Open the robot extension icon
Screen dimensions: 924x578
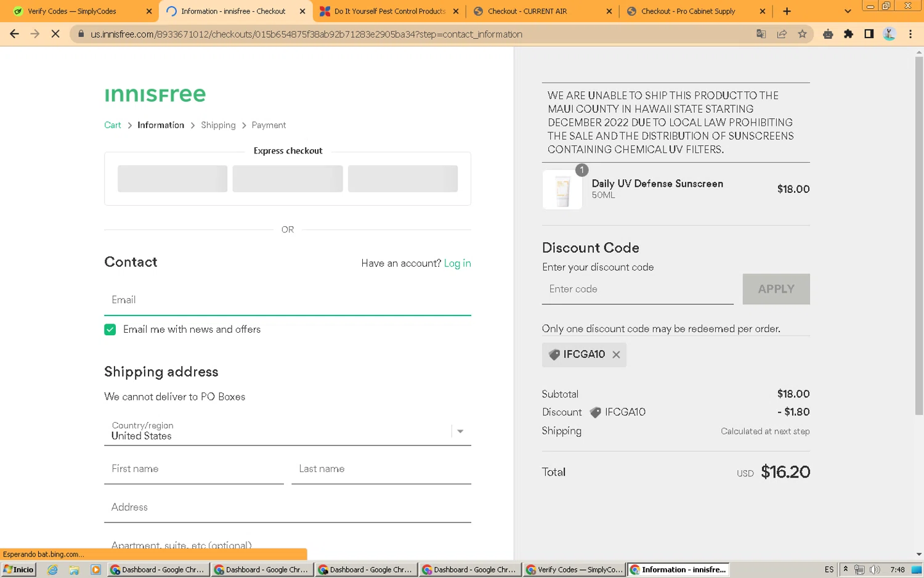point(828,34)
